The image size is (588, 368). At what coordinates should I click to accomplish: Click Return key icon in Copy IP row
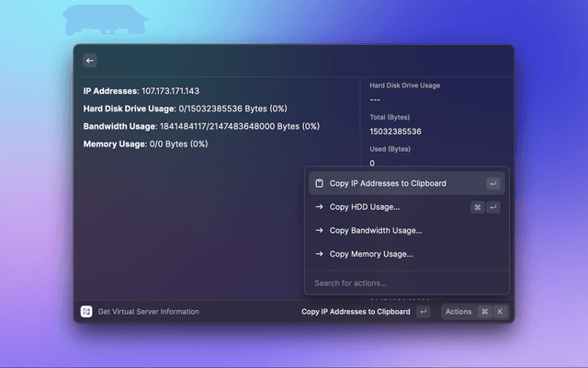coord(493,183)
